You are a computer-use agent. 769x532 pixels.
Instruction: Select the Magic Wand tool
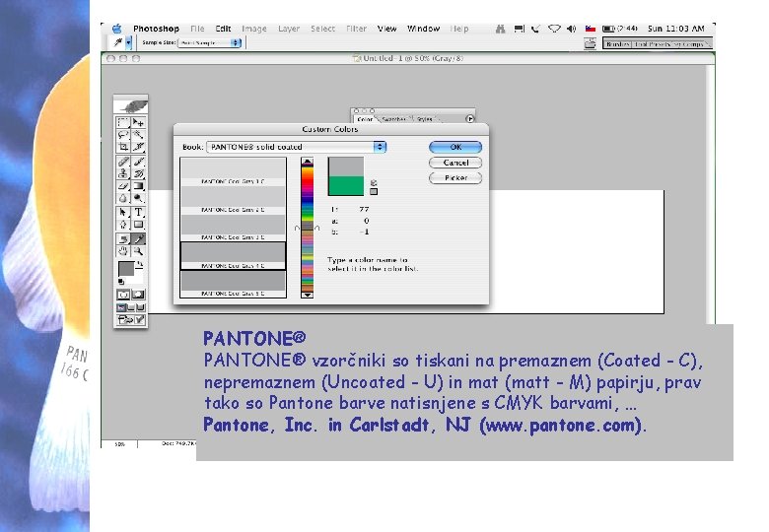pos(138,135)
